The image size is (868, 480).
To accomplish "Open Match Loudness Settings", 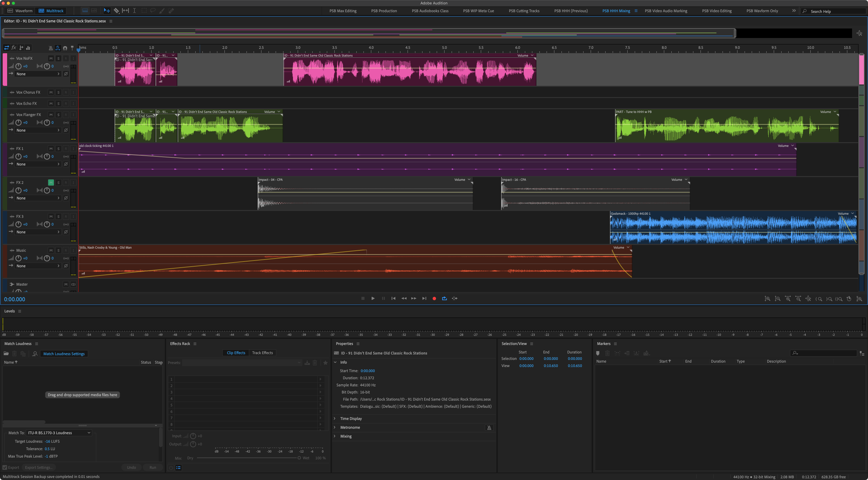I will 64,354.
